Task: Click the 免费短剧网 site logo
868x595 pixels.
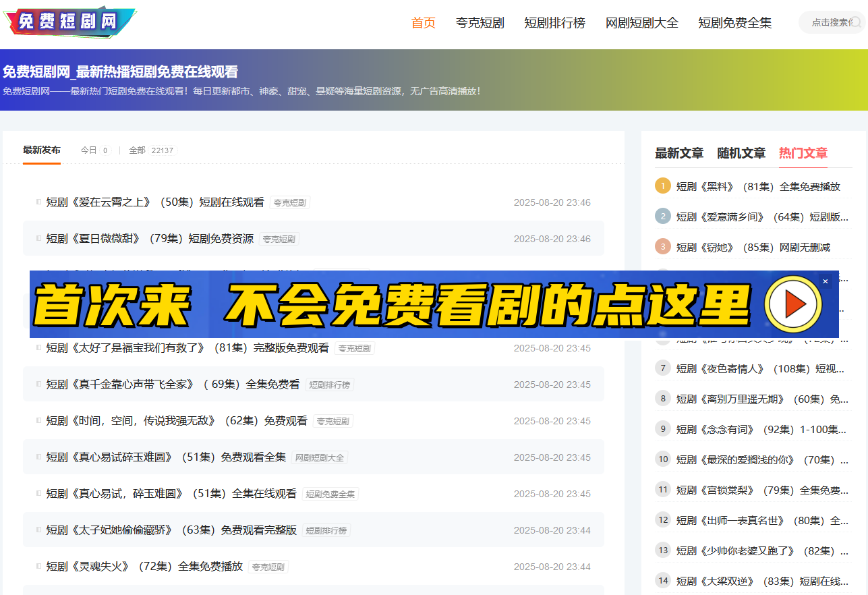Action: click(69, 22)
